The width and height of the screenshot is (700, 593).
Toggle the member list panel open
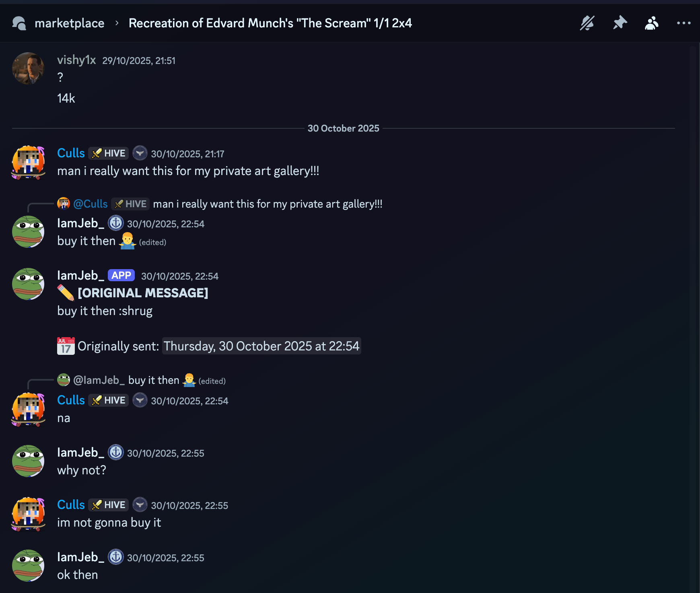(x=651, y=23)
